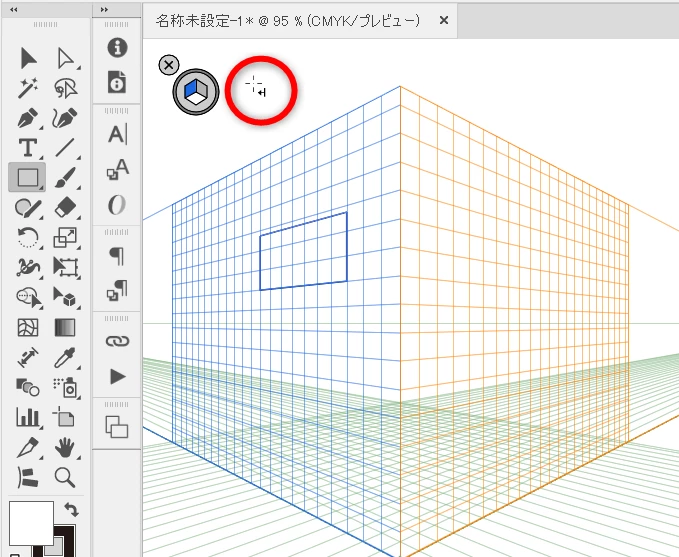This screenshot has width=679, height=557.
Task: Select the Measure tool
Action: (28, 358)
